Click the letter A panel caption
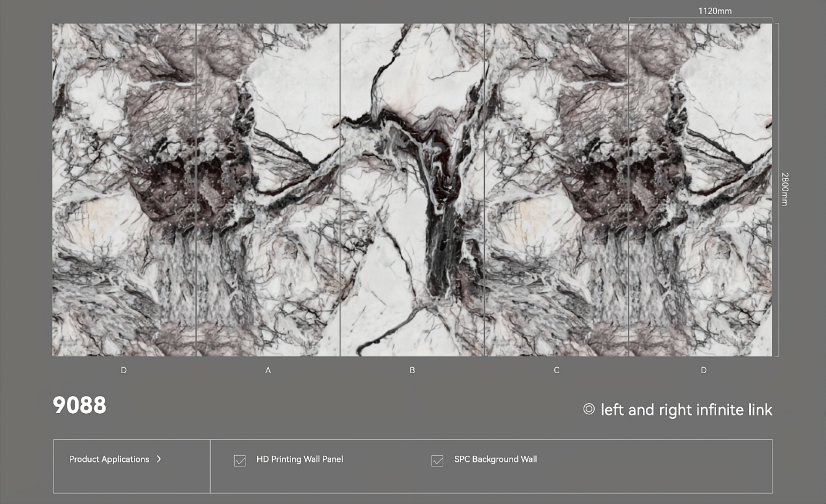826x504 pixels. click(268, 370)
